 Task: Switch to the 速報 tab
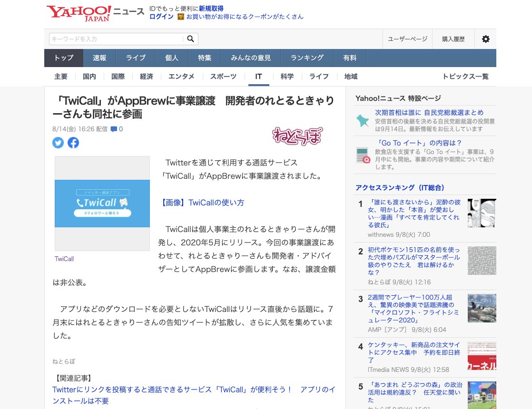(x=100, y=58)
